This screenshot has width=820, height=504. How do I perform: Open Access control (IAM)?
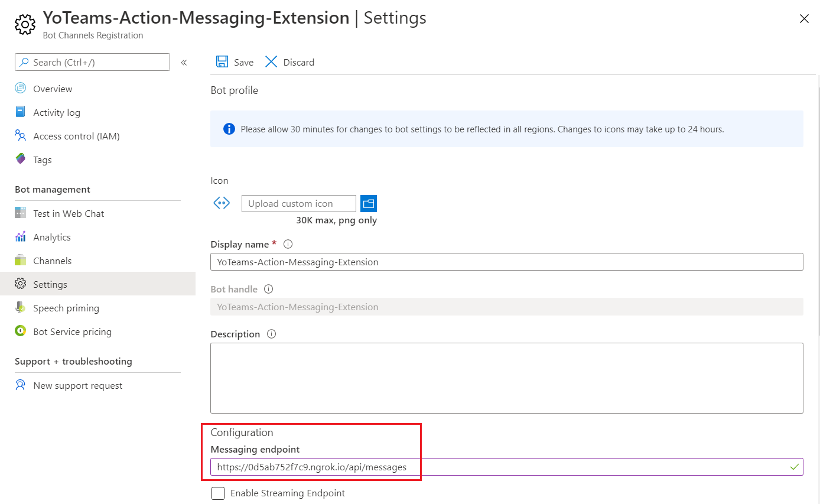pyautogui.click(x=76, y=136)
